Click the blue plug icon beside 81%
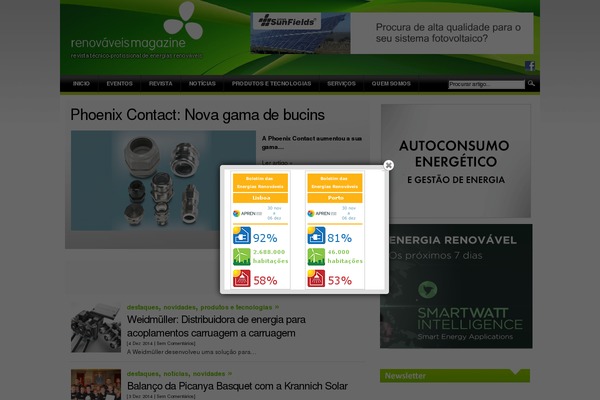The width and height of the screenshot is (600, 400). (316, 235)
